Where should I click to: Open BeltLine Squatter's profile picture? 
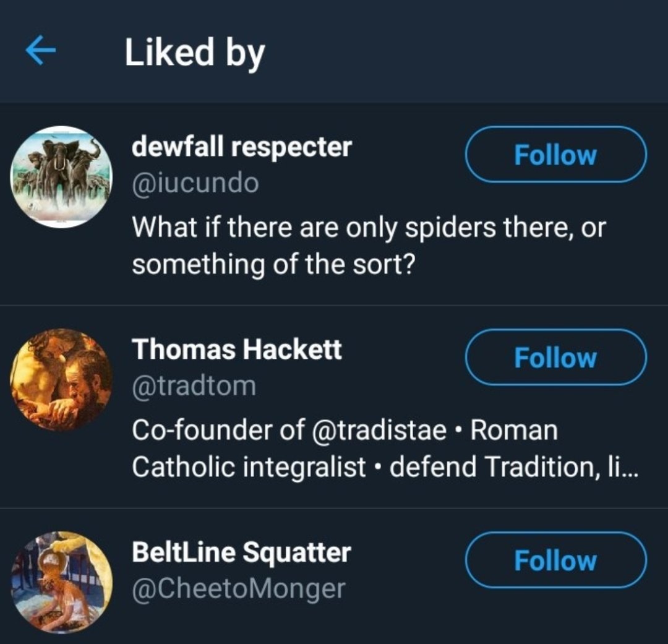62,582
